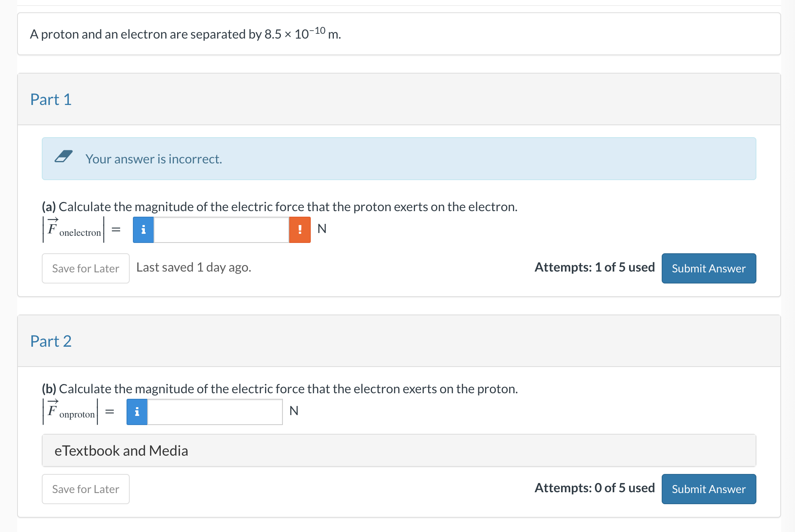Click the part (b) question text

pos(280,389)
